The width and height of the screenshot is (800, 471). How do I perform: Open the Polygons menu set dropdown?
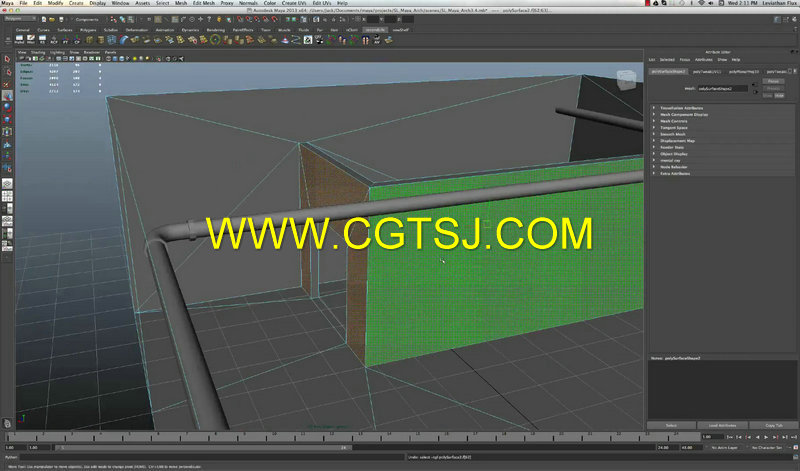[x=19, y=19]
